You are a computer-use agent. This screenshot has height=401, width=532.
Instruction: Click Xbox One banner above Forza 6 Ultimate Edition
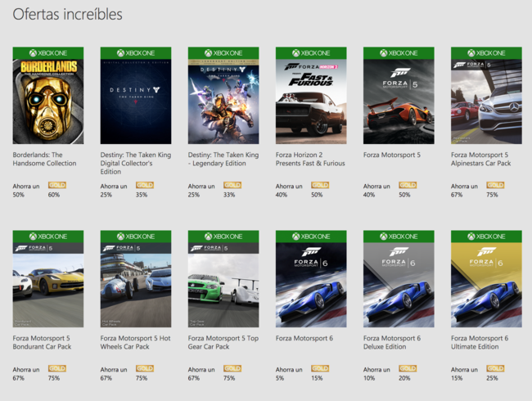[486, 237]
